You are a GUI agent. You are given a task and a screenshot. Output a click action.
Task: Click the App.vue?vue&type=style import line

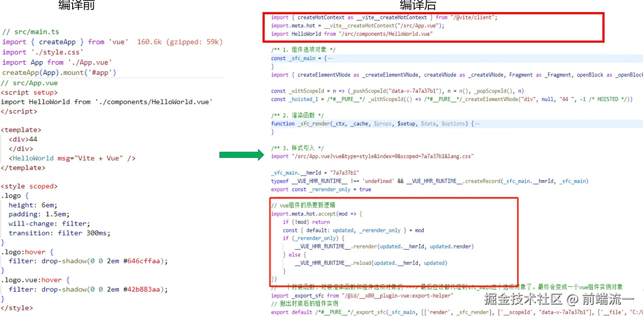point(373,156)
